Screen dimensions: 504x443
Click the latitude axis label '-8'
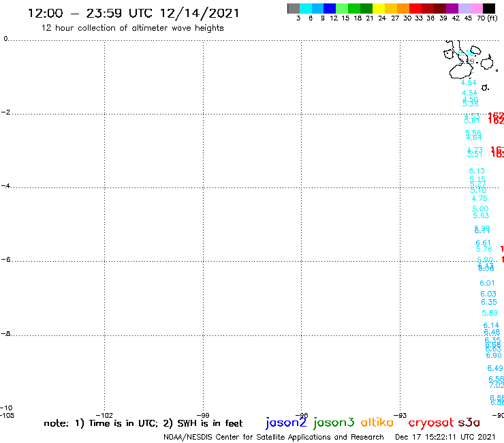click(5, 334)
